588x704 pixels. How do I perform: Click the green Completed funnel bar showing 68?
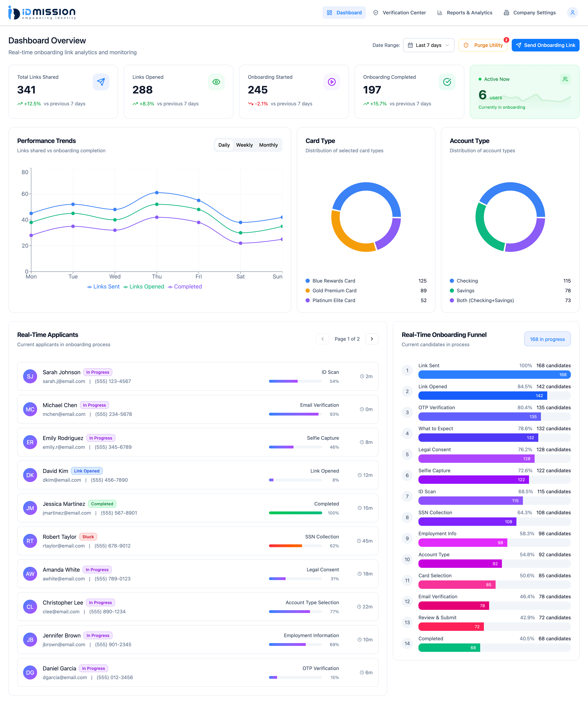[x=449, y=648]
